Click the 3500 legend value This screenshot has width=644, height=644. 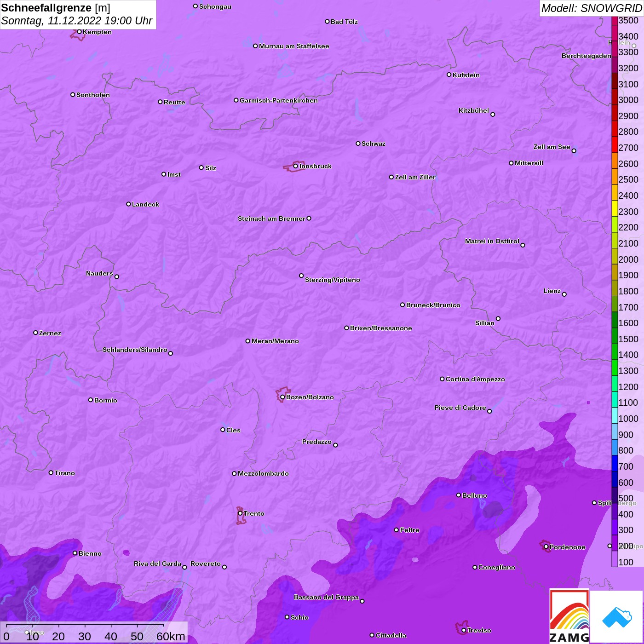(x=628, y=20)
